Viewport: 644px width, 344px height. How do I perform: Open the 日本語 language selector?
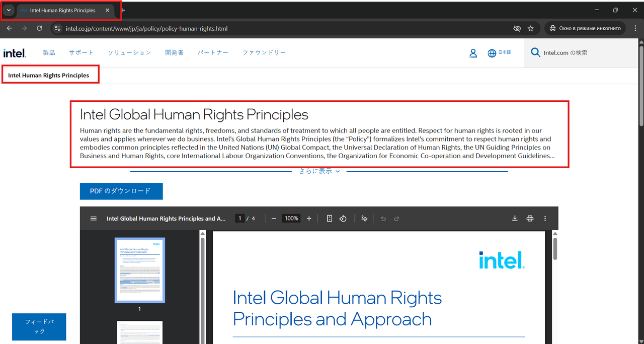click(x=499, y=53)
